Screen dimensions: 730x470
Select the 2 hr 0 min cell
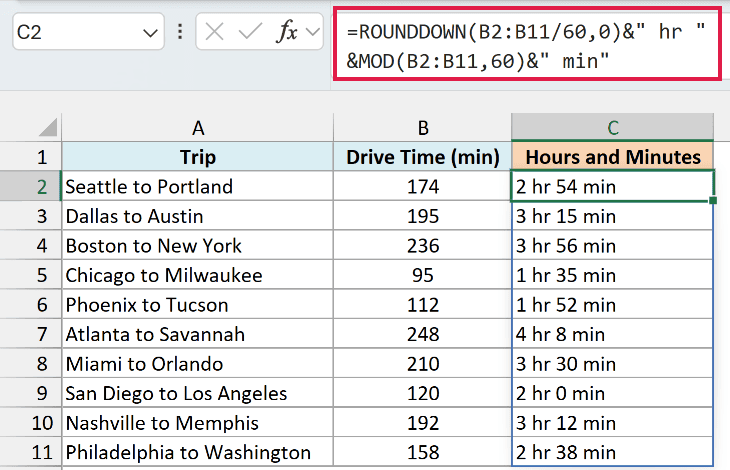[x=613, y=393]
